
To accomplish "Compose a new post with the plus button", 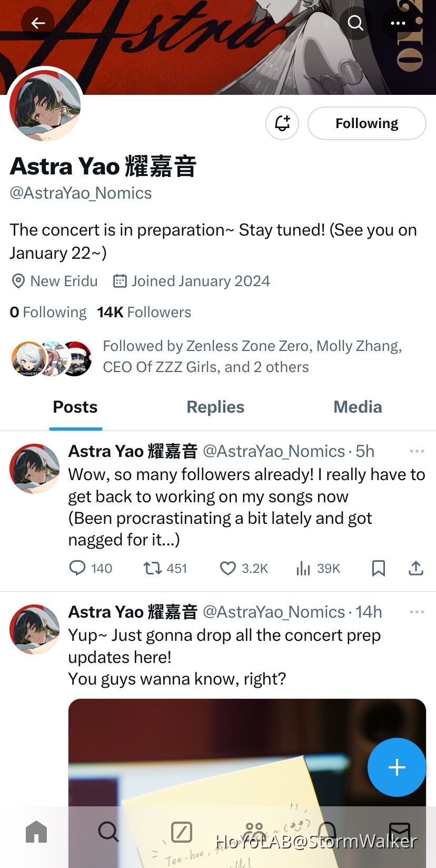I will (x=397, y=767).
